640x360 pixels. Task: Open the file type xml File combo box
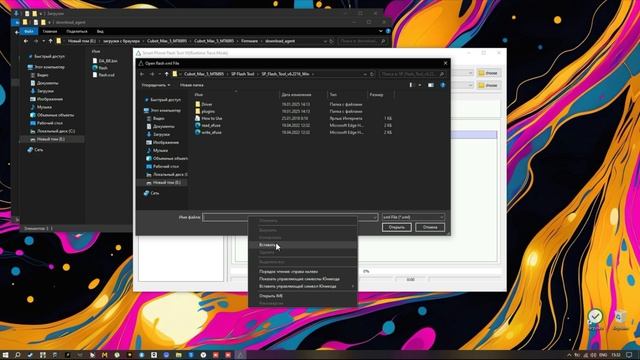coord(413,217)
